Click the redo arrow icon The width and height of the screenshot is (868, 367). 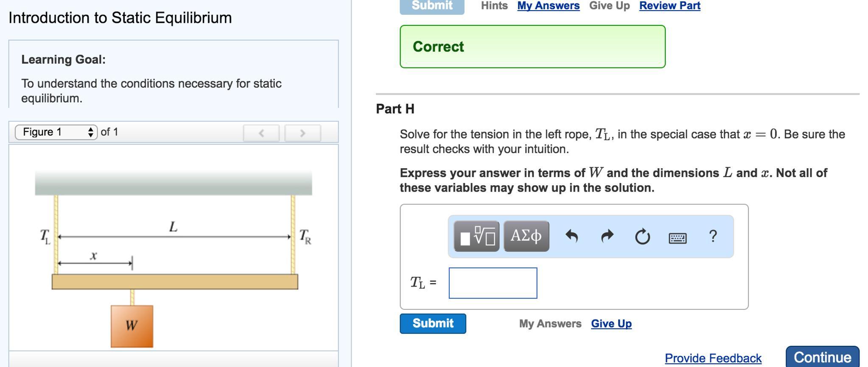tap(608, 236)
